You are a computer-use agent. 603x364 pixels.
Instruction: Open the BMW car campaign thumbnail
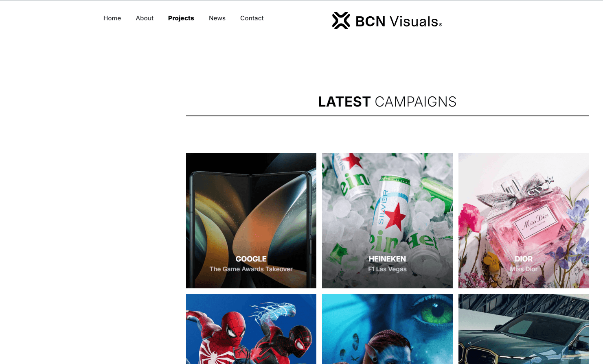[524, 329]
